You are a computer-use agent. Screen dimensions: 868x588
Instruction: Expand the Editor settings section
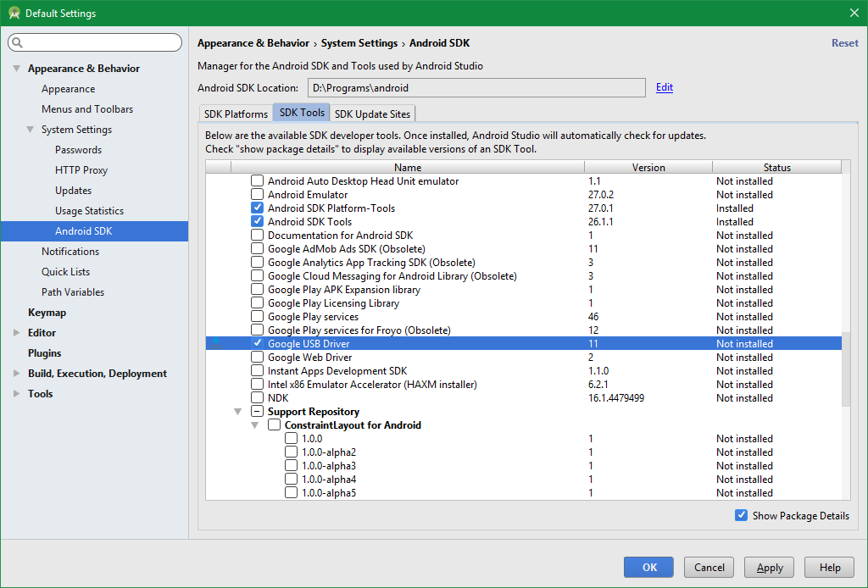point(17,332)
